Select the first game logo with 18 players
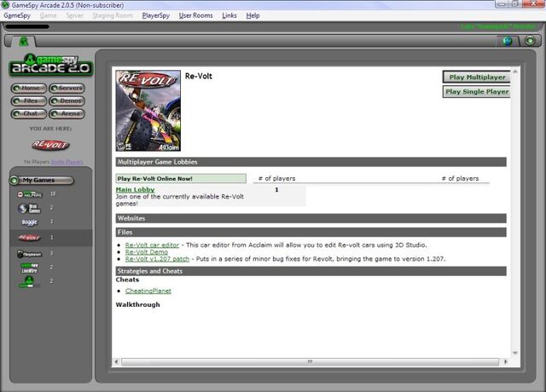Image resolution: width=546 pixels, height=392 pixels. (x=30, y=194)
